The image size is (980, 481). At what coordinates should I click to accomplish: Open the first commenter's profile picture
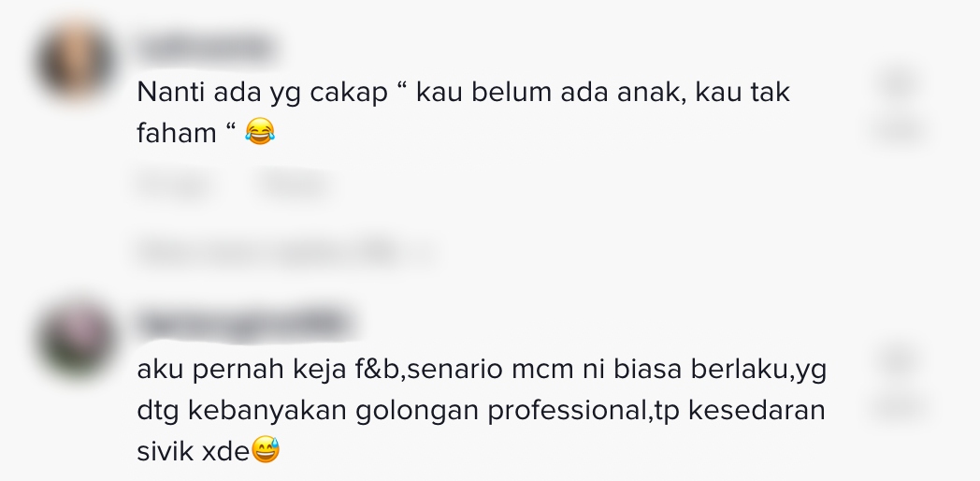(76, 62)
